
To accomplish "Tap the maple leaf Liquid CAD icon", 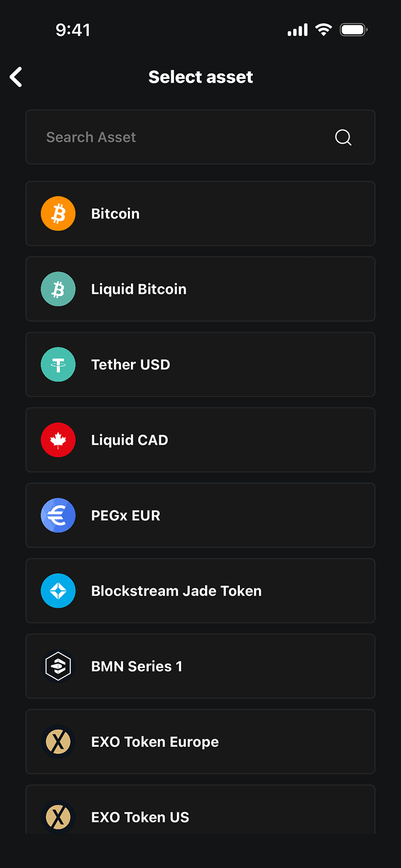I will [x=58, y=440].
